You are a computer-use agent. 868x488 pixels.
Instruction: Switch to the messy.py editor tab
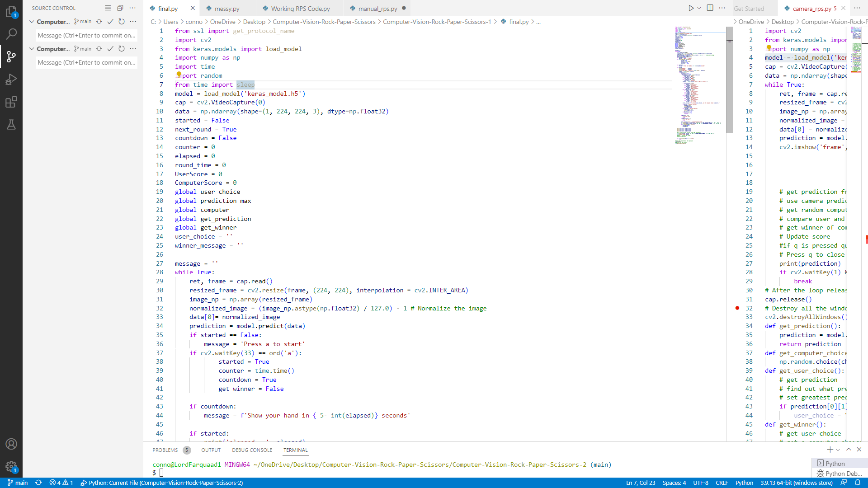[227, 9]
